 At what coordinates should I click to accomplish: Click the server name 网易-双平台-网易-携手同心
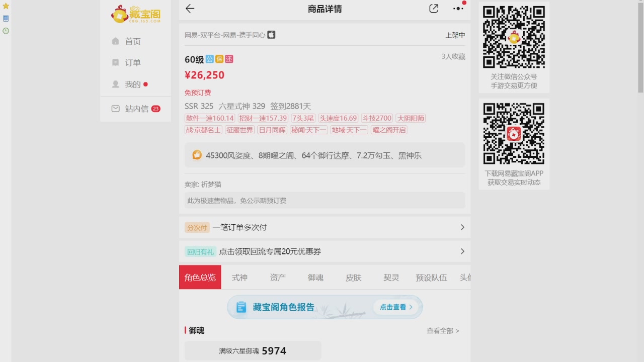(225, 35)
